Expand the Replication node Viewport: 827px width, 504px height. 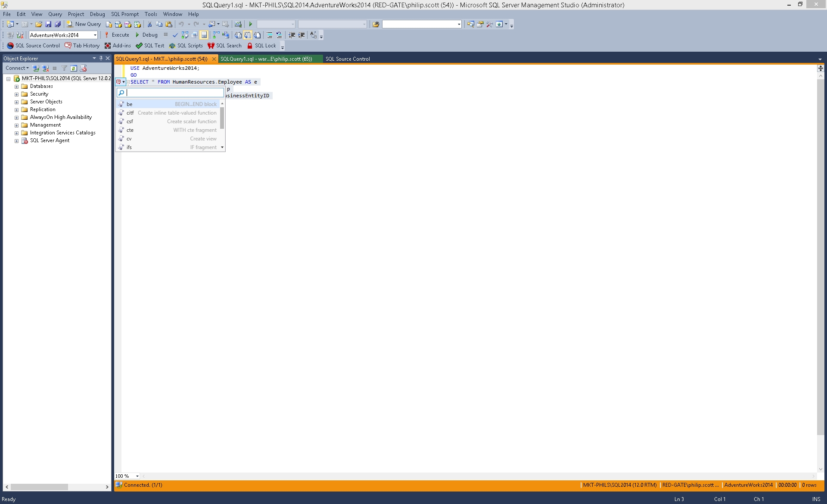point(16,110)
